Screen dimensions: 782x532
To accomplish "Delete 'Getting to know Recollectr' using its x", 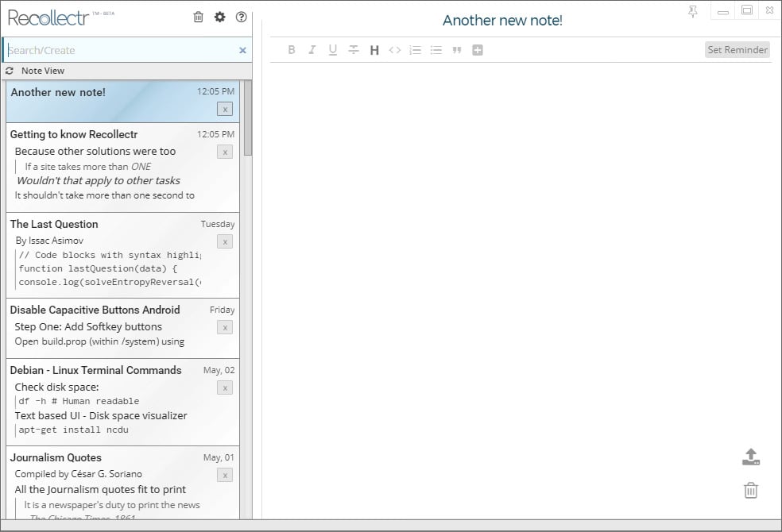I will pos(225,152).
